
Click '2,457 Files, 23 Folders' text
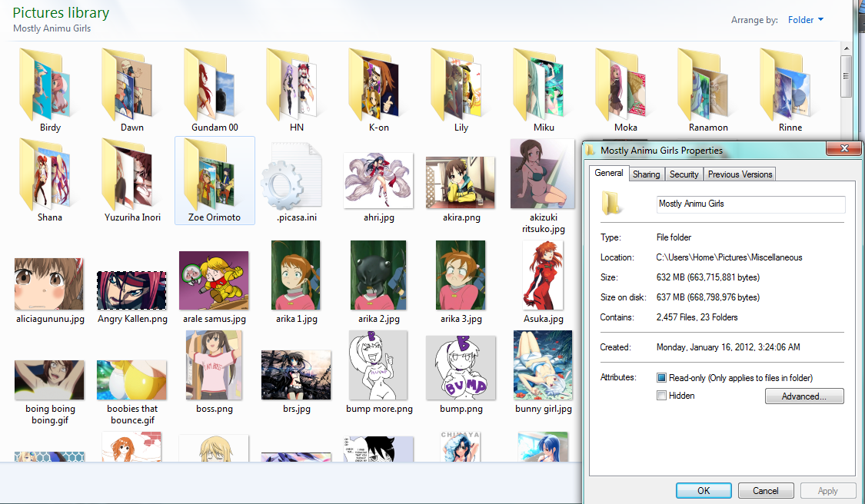coord(697,317)
